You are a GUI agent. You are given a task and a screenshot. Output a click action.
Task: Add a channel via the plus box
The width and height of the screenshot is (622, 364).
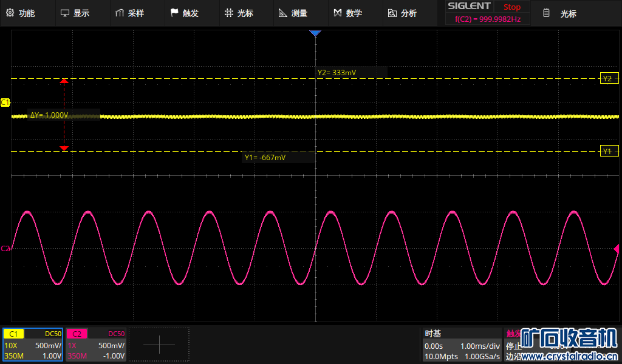(x=159, y=345)
